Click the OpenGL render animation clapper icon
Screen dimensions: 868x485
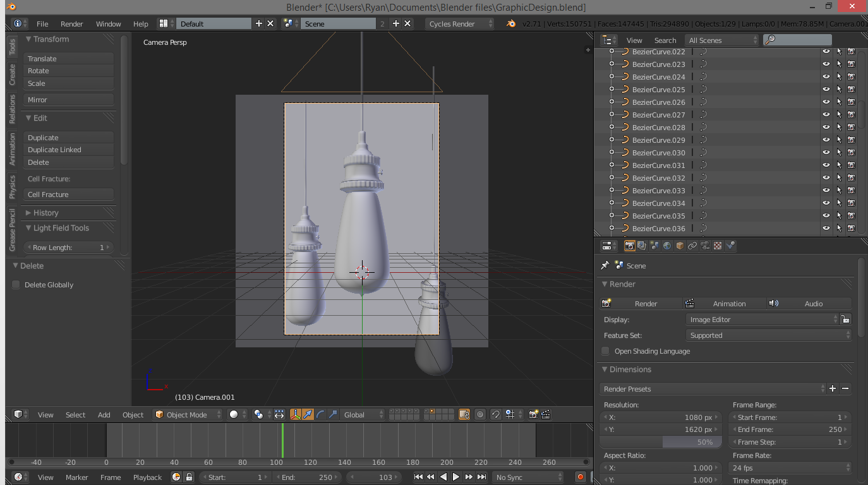(x=546, y=414)
